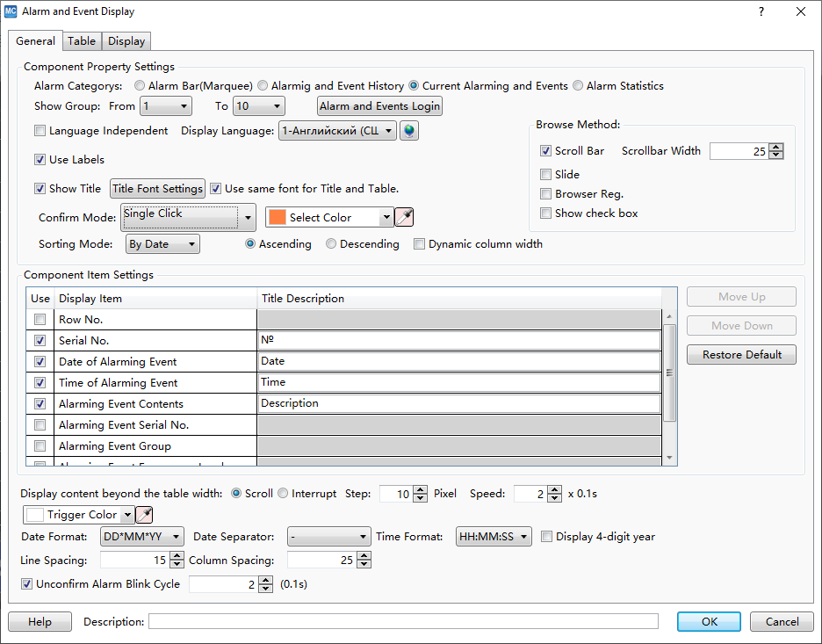
Task: Increase Line Spacing using spinner up
Action: [x=177, y=556]
